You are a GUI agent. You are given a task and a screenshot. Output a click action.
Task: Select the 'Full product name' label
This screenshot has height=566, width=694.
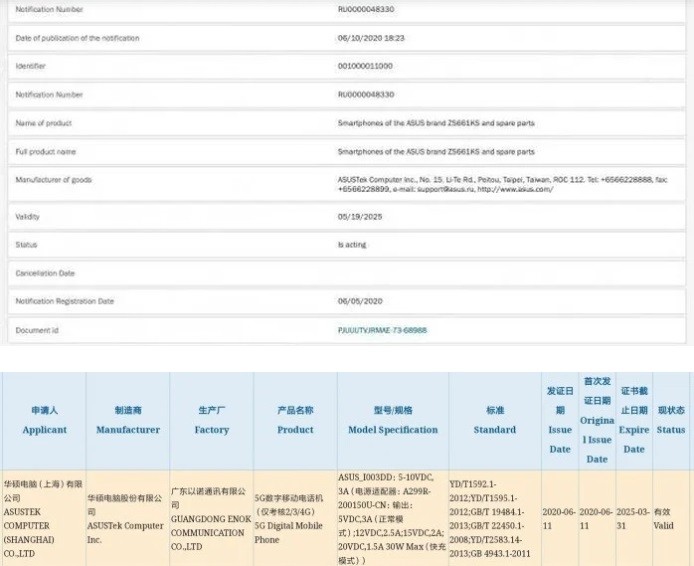coord(46,152)
